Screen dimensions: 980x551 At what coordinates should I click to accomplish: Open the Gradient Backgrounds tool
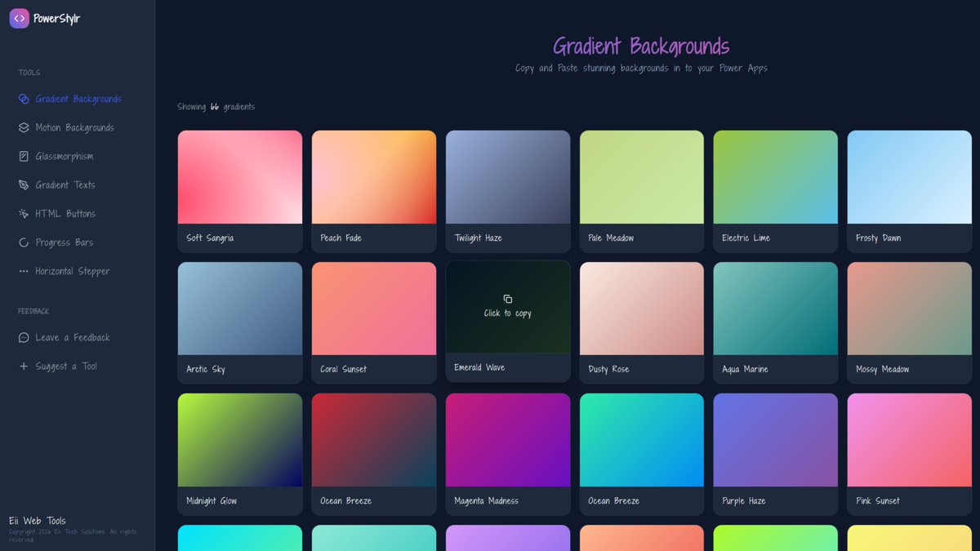(78, 99)
